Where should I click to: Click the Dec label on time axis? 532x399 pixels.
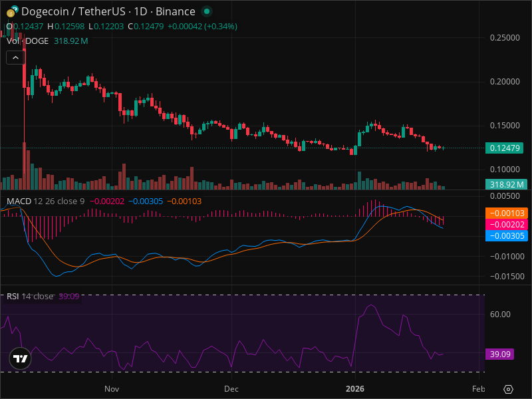(x=231, y=389)
